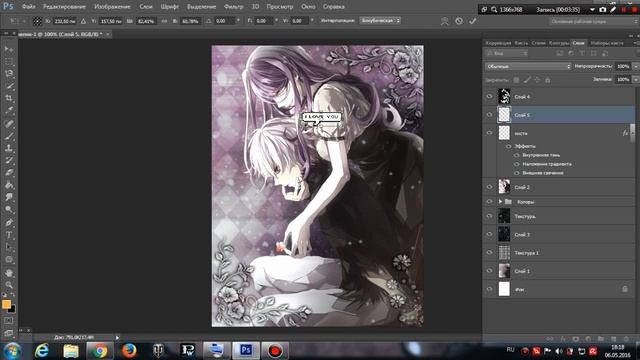Open the Непрозрачность slider arrow
640x360 pixels.
coord(635,66)
